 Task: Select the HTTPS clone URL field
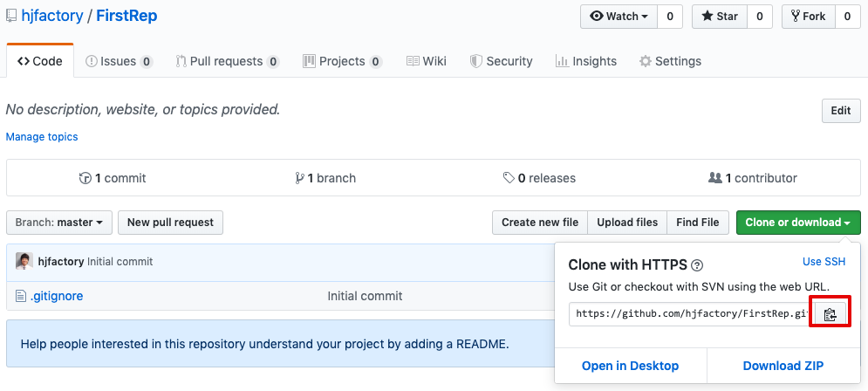[692, 314]
